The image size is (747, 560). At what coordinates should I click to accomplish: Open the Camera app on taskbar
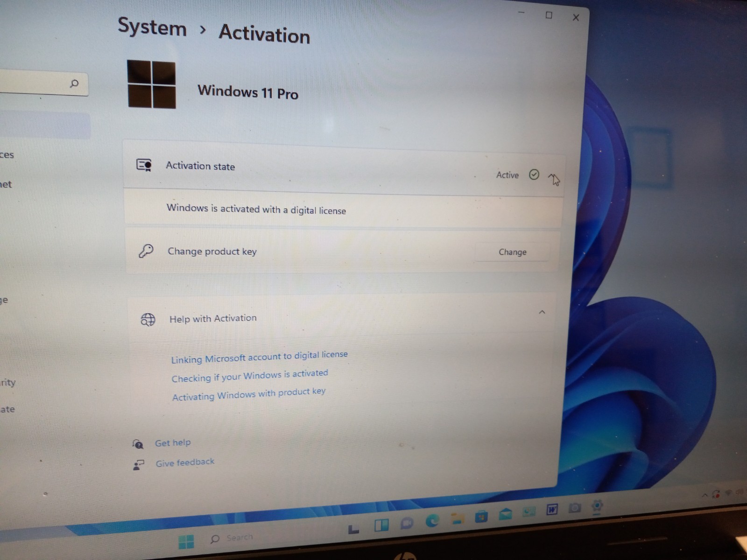pyautogui.click(x=575, y=508)
